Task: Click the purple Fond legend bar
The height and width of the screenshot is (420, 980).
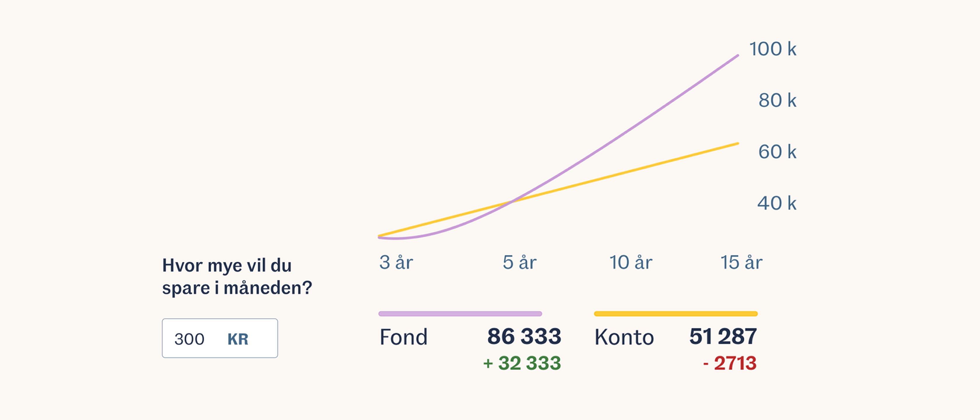Action: click(460, 314)
